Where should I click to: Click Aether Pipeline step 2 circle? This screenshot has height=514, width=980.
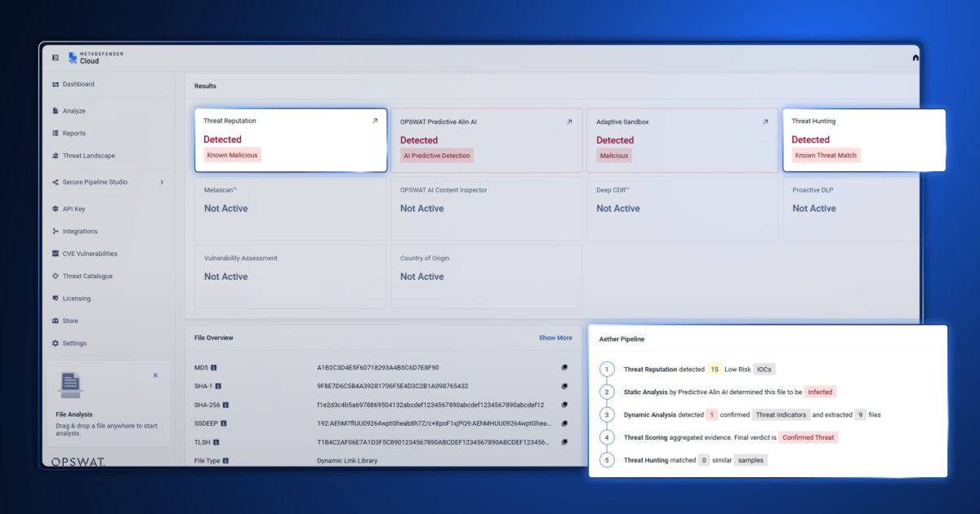606,392
